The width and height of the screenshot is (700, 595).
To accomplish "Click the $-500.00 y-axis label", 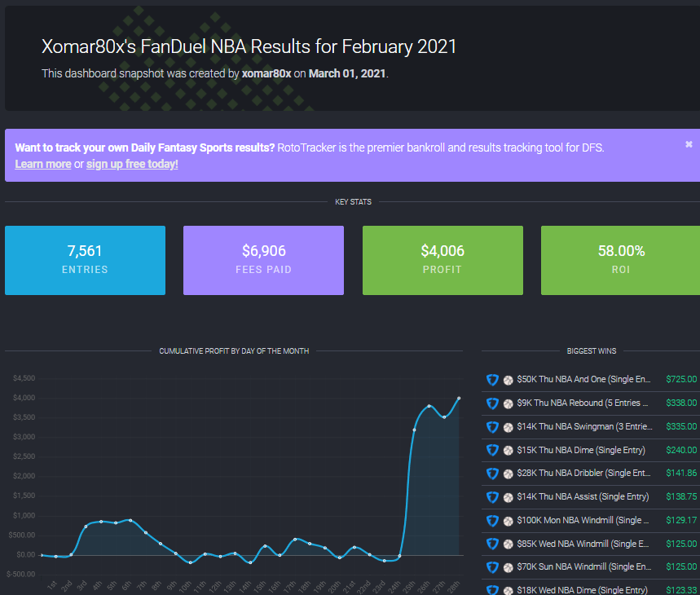I will click(x=21, y=575).
